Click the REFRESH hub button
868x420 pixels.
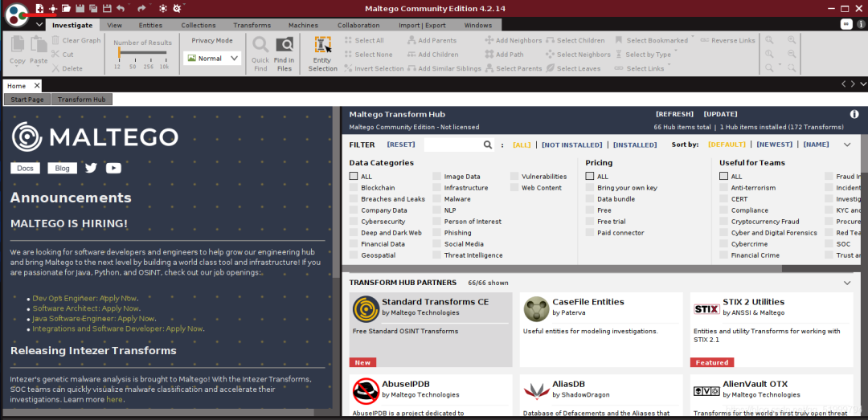click(x=674, y=115)
